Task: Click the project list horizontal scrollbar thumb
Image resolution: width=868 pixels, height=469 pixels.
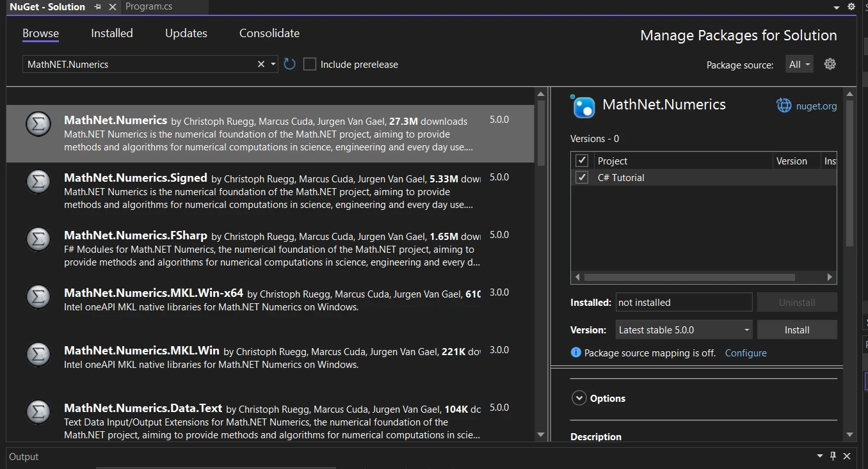Action: (x=689, y=277)
